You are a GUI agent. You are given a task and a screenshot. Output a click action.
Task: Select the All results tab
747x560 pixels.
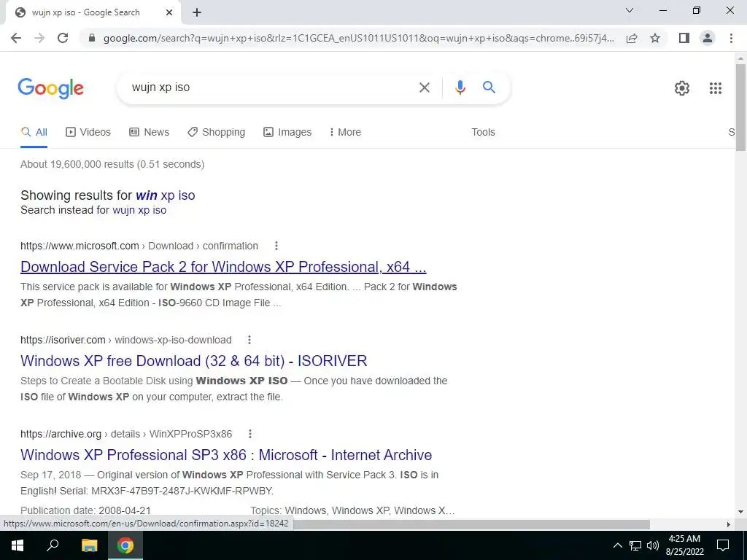(34, 133)
